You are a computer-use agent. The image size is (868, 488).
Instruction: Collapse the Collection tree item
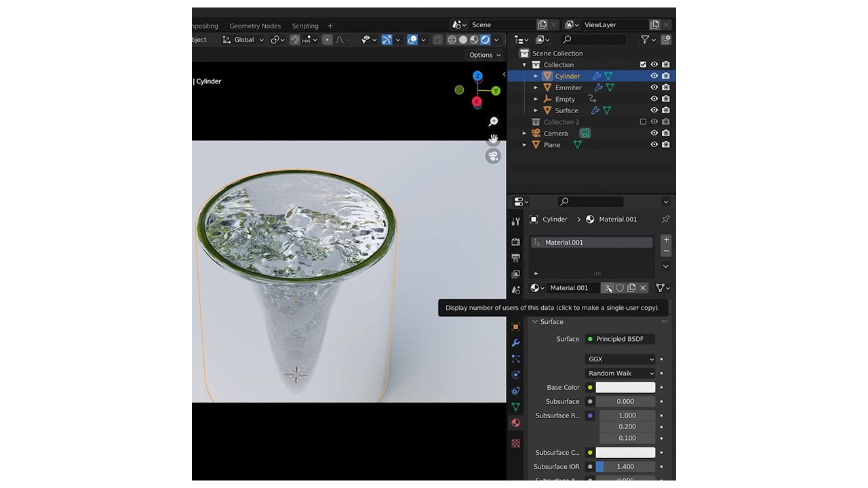[524, 65]
